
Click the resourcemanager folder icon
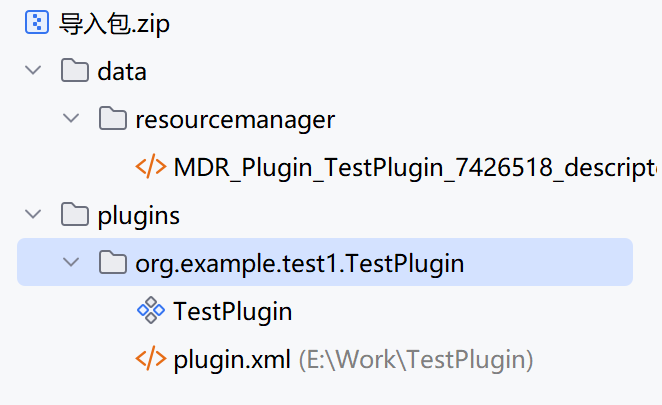(x=112, y=119)
